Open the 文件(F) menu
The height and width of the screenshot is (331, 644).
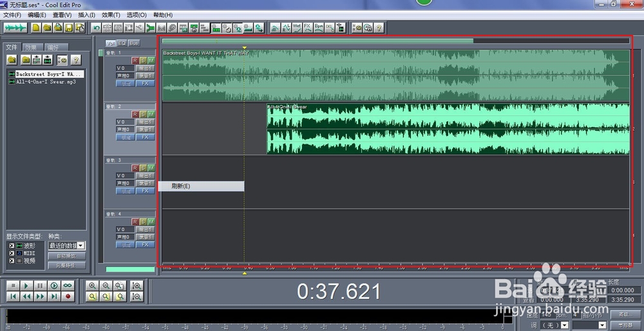[x=12, y=15]
